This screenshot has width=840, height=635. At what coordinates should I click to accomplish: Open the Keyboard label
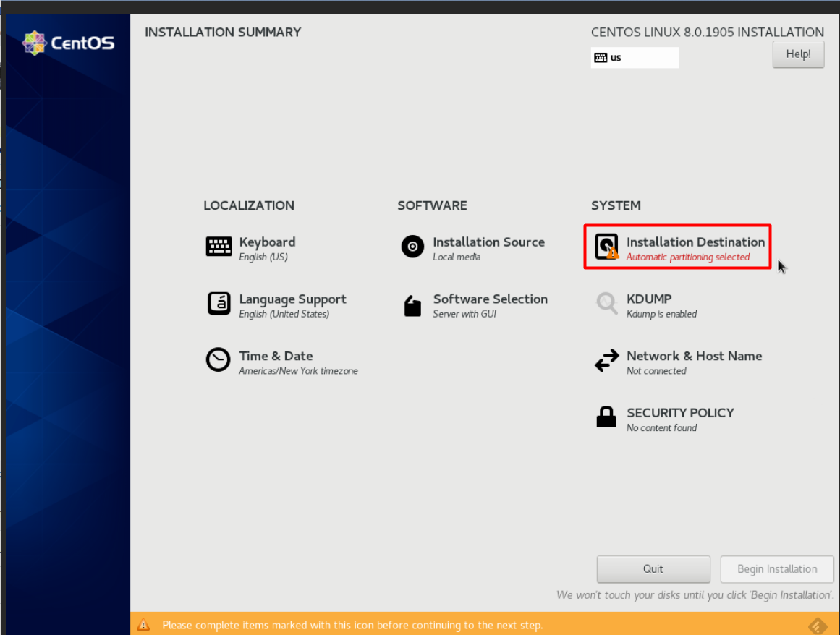(x=267, y=242)
